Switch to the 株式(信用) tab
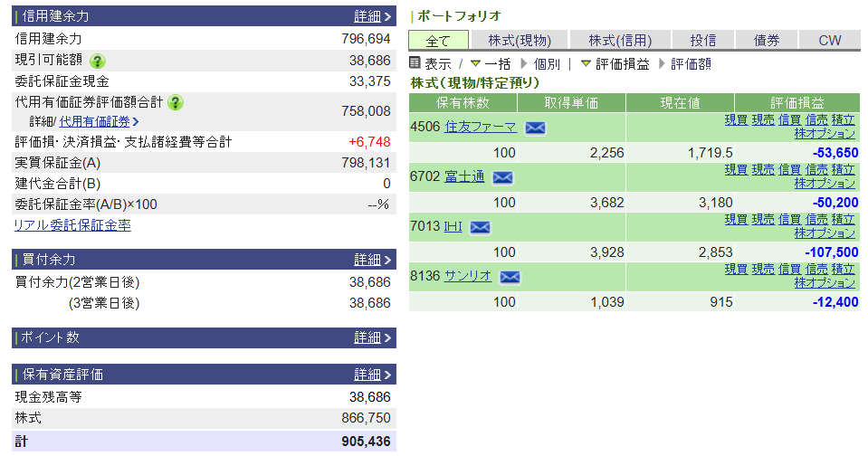The height and width of the screenshot is (456, 868). coord(619,40)
